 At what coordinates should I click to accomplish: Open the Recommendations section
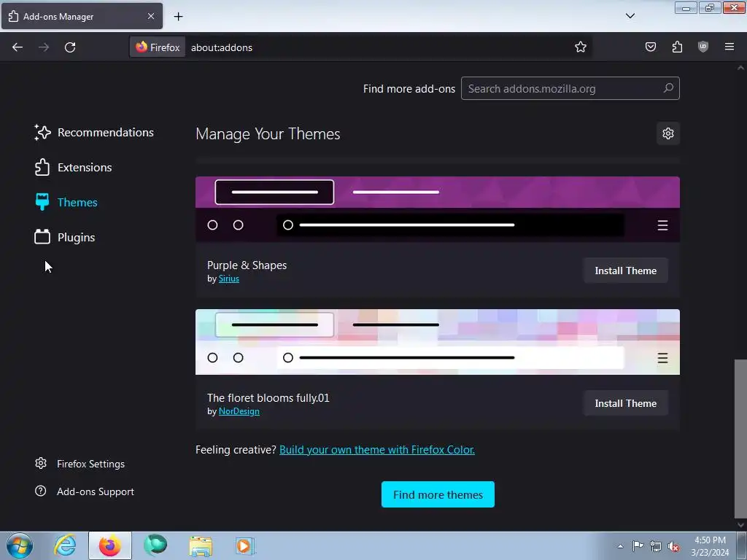click(94, 133)
